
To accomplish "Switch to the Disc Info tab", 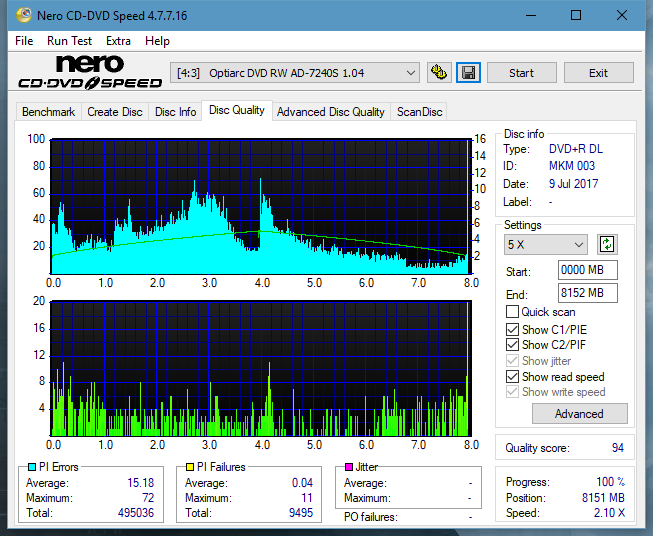I will tap(175, 112).
